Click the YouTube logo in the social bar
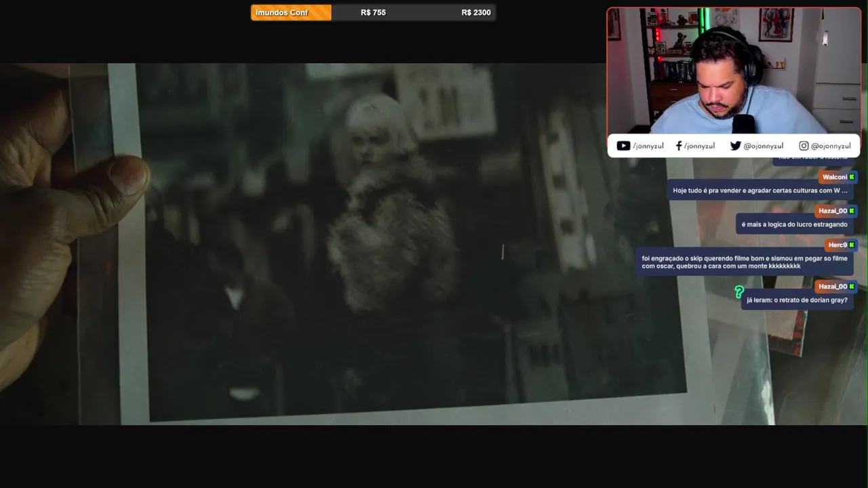This screenshot has height=488, width=868. tap(623, 146)
